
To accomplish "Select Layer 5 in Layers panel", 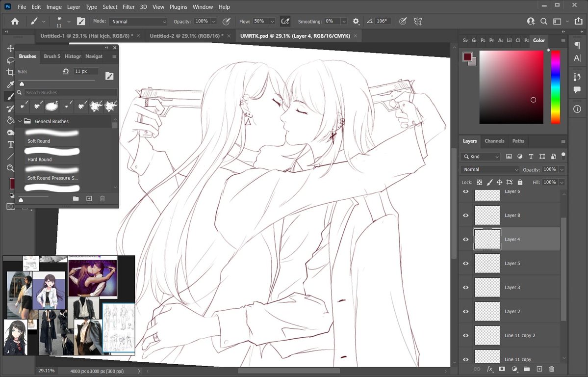I will click(517, 263).
